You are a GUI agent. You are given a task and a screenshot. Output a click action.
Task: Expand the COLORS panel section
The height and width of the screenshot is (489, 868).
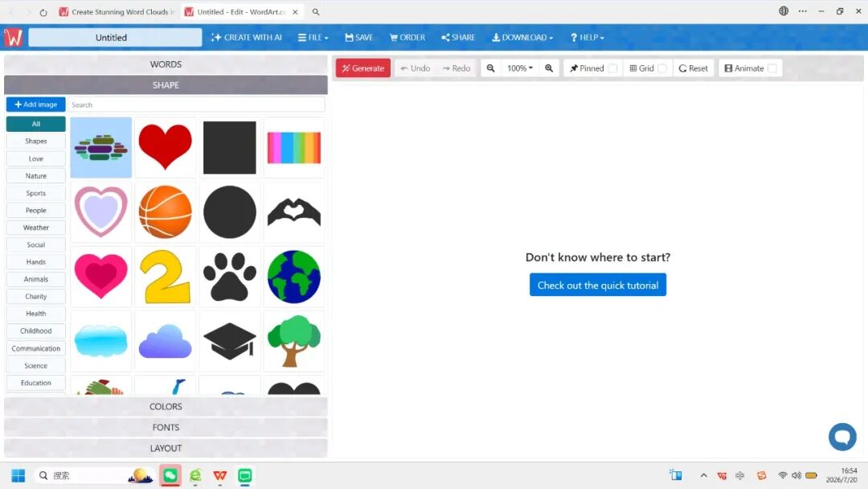coord(166,406)
